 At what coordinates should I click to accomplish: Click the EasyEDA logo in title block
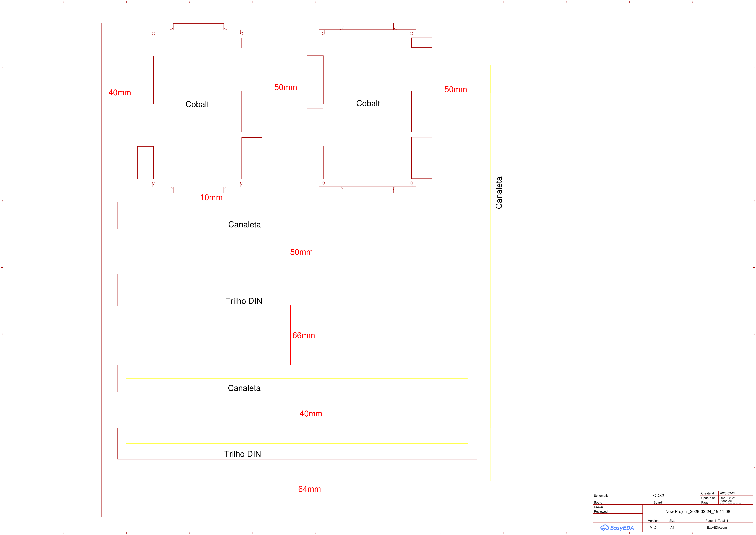coord(617,528)
